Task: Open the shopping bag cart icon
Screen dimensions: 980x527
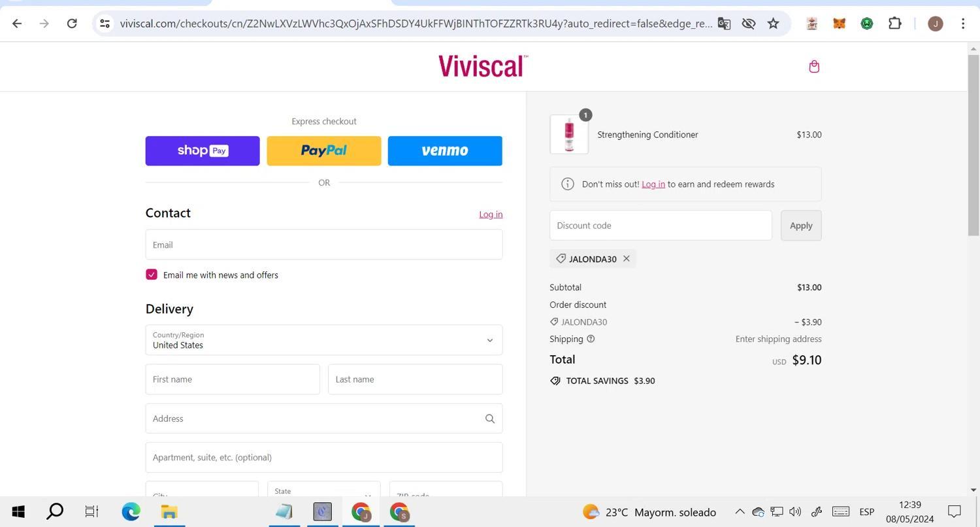Action: coord(814,67)
